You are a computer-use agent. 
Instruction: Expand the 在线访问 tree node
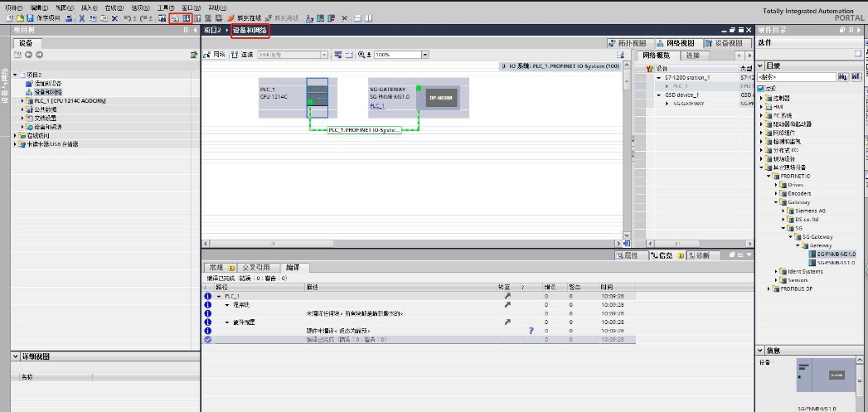(x=16, y=136)
